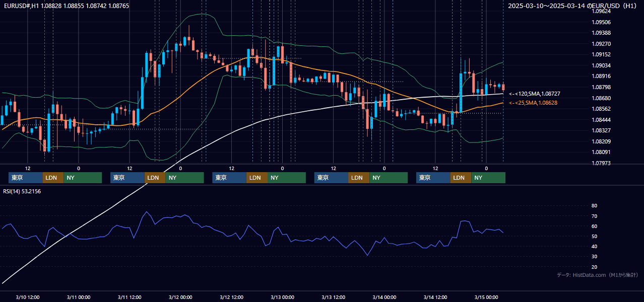Image resolution: width=644 pixels, height=302 pixels.
Task: Click price axis label 1.09270
Action: click(601, 44)
